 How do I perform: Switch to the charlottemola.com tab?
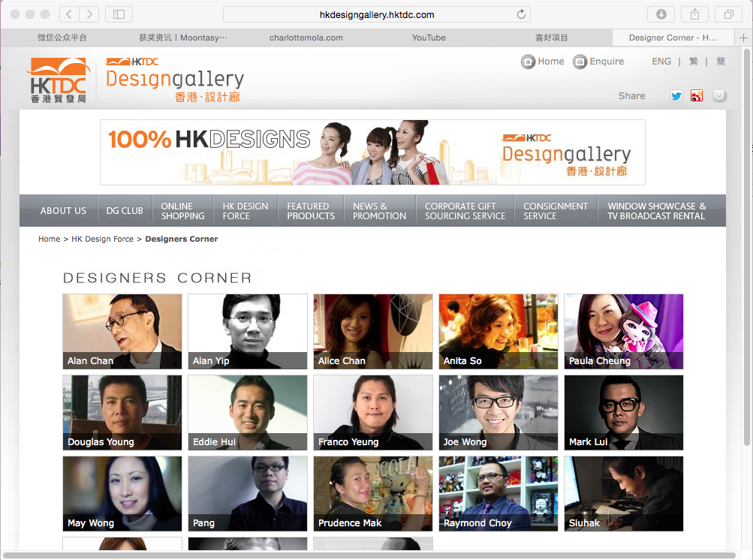click(x=306, y=38)
